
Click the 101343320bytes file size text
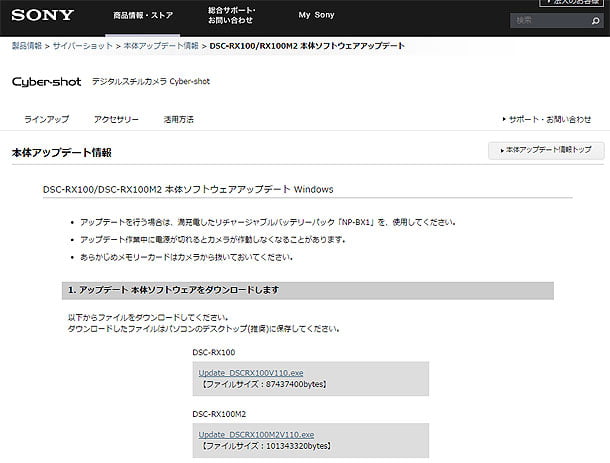pyautogui.click(x=297, y=446)
